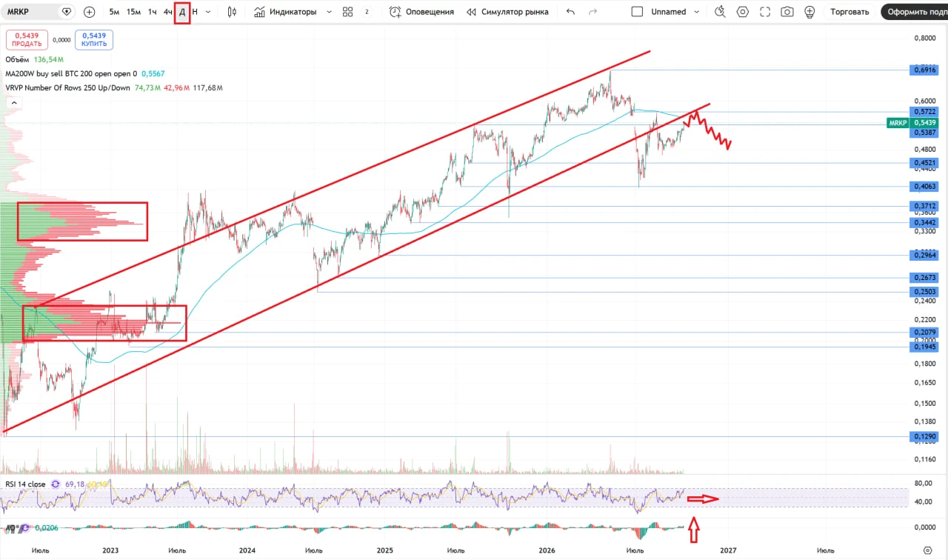The image size is (948, 560).
Task: Select the Объём volume indicator label
Action: click(18, 59)
